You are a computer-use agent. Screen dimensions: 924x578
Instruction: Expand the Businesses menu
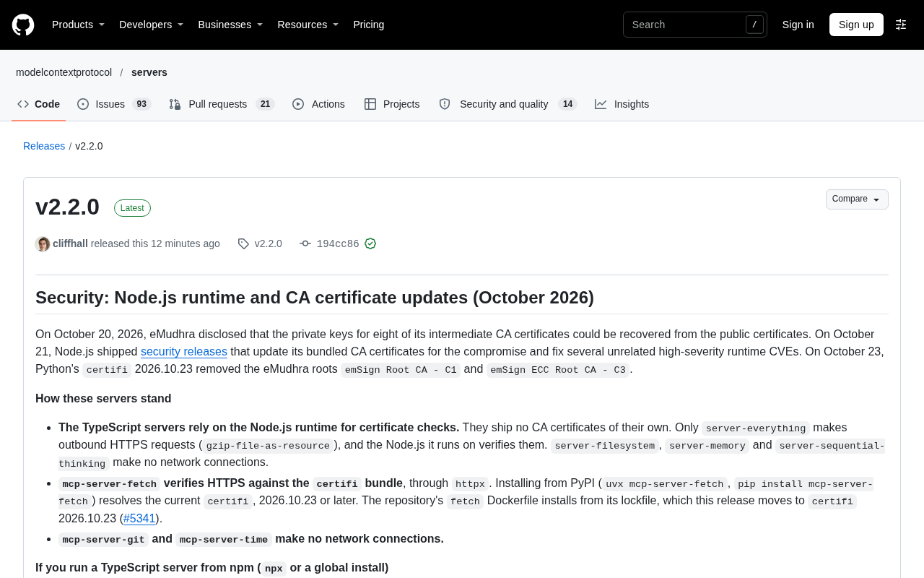230,25
